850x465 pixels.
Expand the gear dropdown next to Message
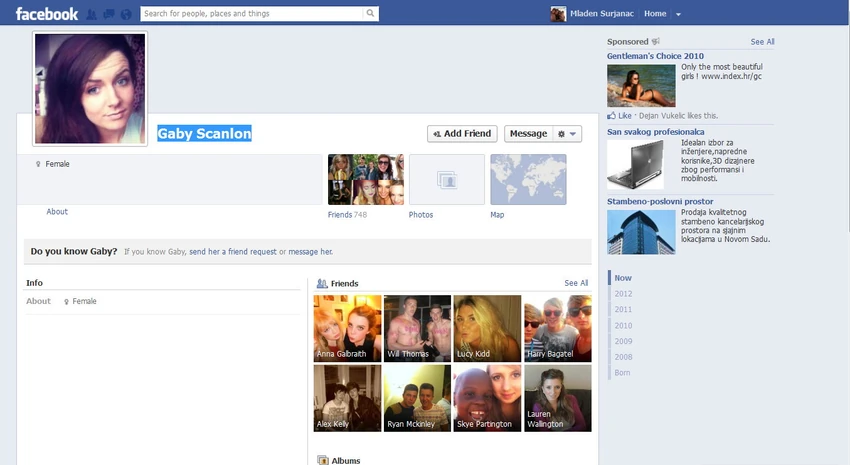(x=567, y=134)
